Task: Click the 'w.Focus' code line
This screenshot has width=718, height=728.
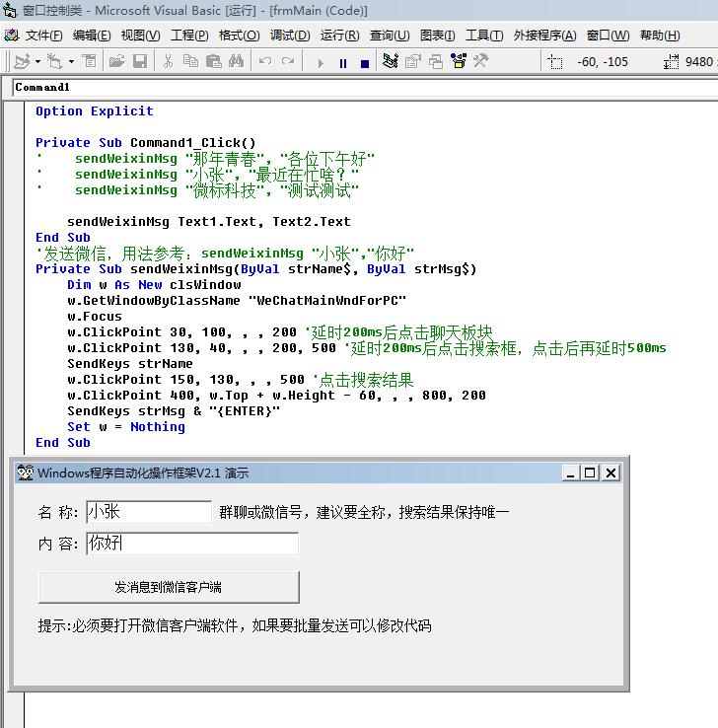Action: click(x=95, y=317)
